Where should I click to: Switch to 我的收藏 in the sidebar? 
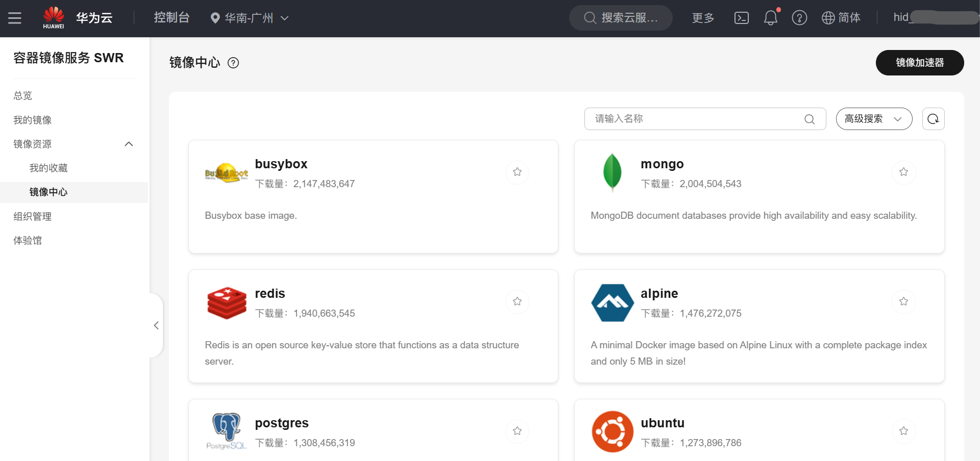point(48,167)
